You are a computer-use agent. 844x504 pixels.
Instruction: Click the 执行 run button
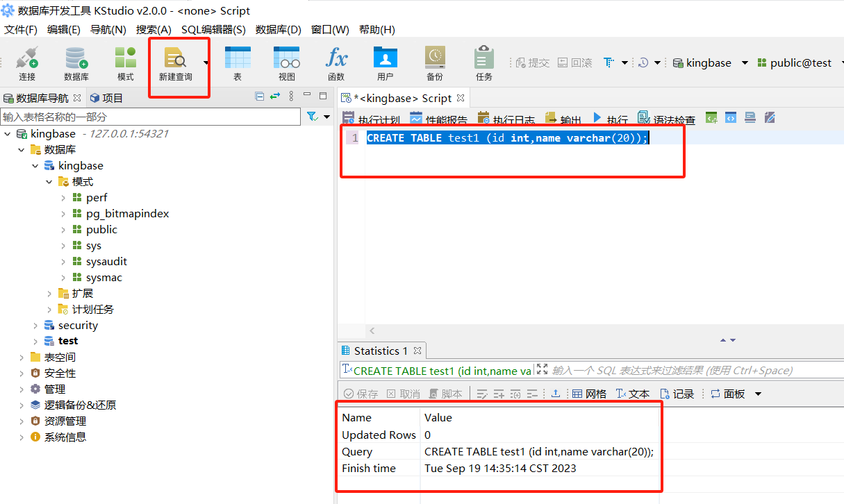[x=610, y=119]
